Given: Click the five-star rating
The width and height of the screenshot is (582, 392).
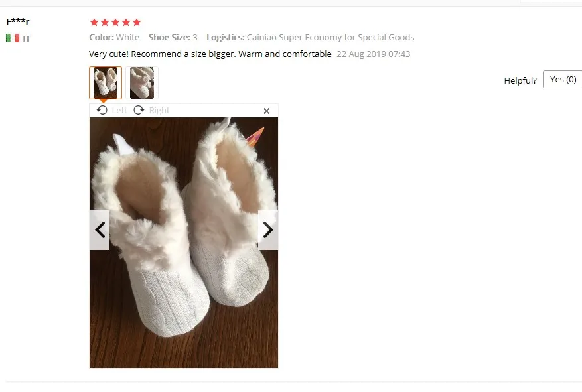Looking at the screenshot, I should (x=115, y=23).
